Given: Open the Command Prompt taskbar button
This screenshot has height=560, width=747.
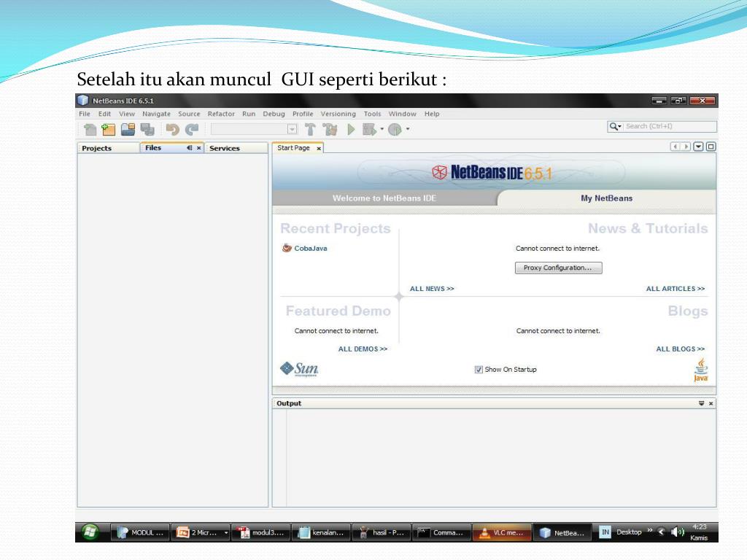Looking at the screenshot, I should (x=441, y=532).
